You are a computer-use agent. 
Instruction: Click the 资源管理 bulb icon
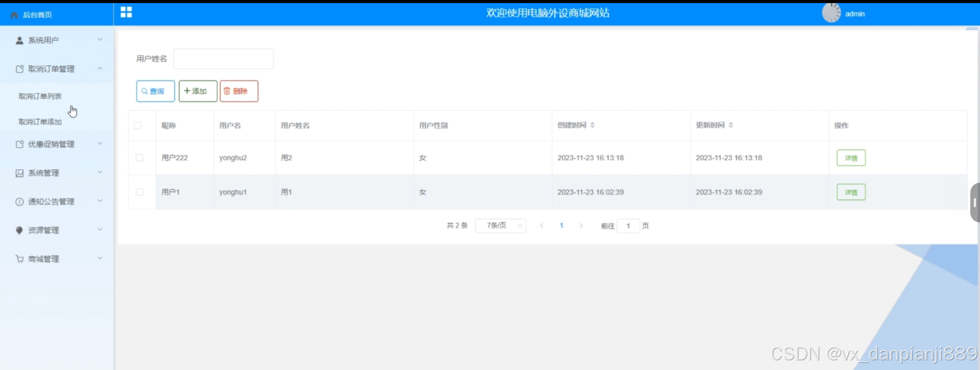click(19, 230)
